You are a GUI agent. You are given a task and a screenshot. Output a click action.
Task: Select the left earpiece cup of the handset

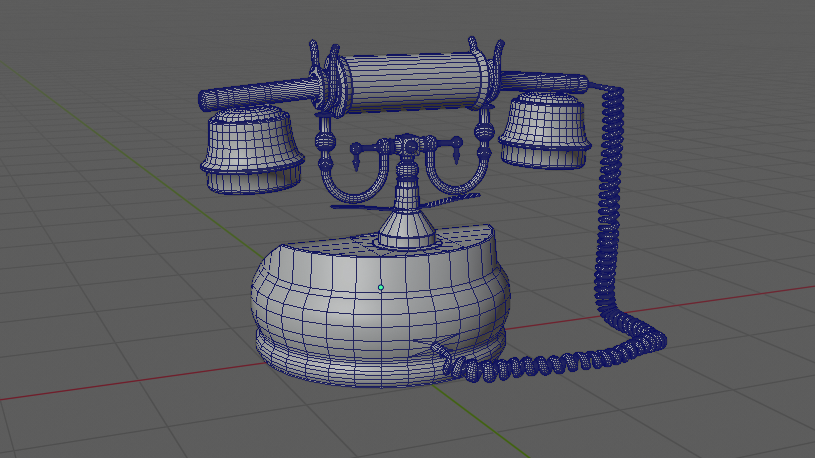pyautogui.click(x=251, y=148)
